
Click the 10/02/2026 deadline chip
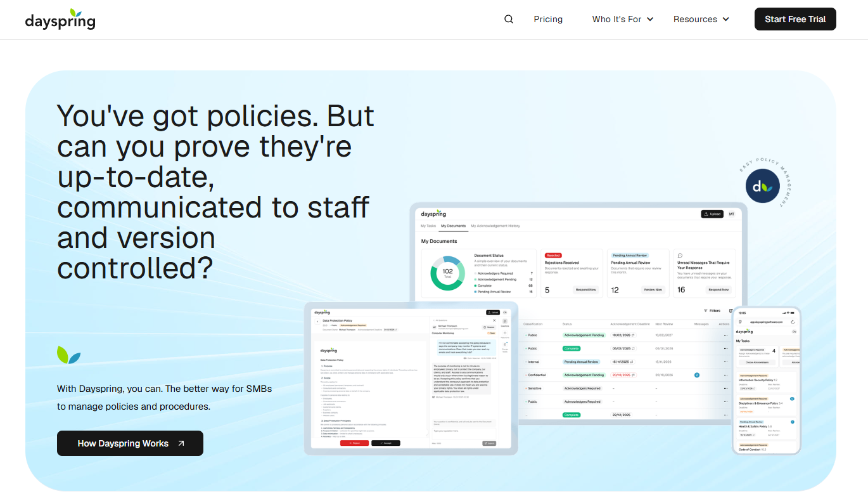point(623,335)
